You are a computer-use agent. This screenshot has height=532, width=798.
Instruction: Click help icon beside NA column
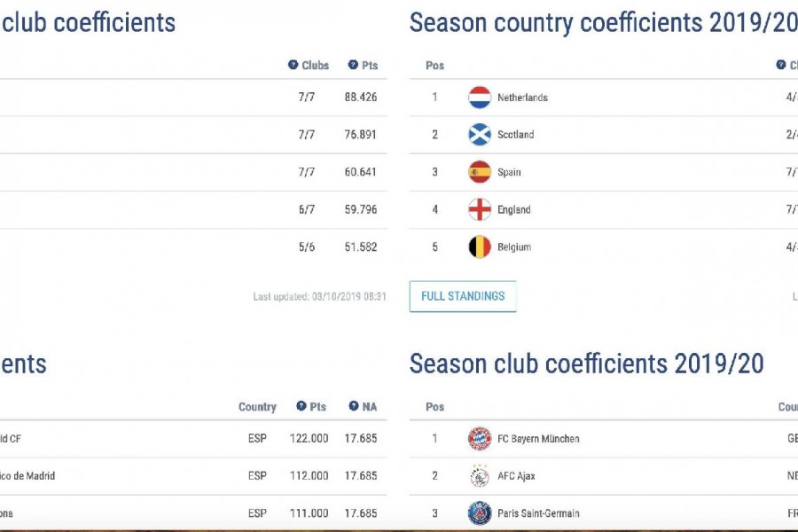354,406
